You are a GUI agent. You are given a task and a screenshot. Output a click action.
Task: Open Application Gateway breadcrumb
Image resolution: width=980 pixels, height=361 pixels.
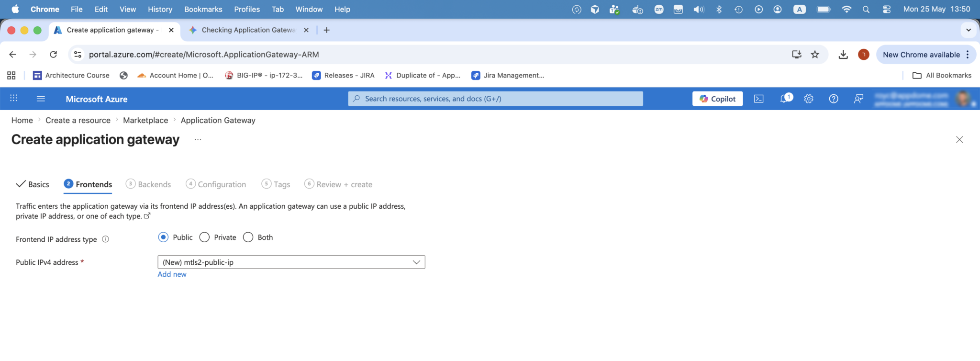coord(218,120)
